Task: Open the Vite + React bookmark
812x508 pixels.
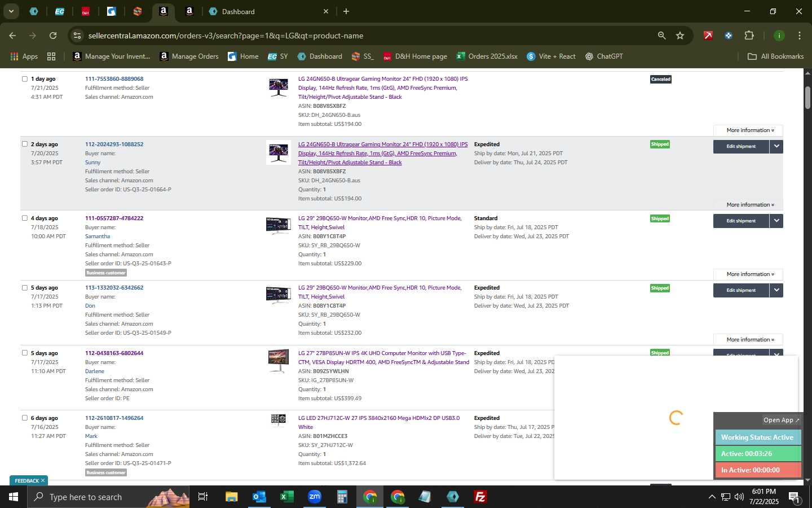Action: [x=551, y=56]
